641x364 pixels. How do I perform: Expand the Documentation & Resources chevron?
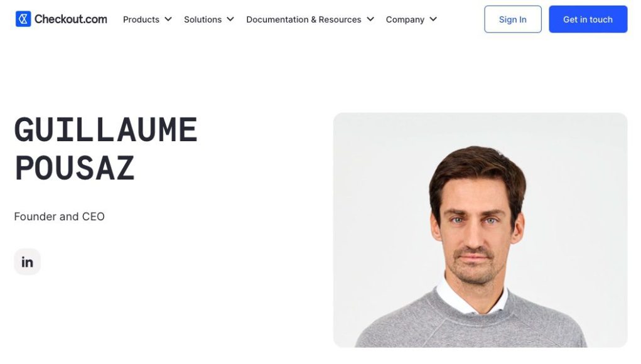click(x=370, y=19)
